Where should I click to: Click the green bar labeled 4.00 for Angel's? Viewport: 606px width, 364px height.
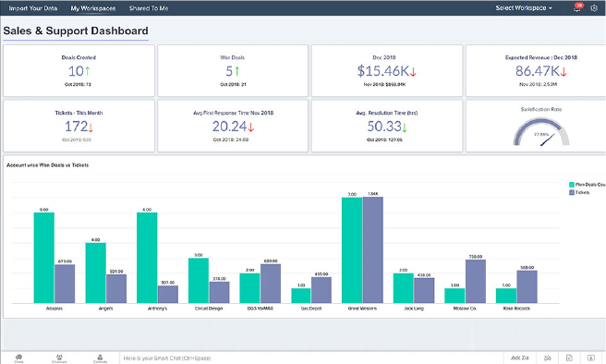click(95, 273)
